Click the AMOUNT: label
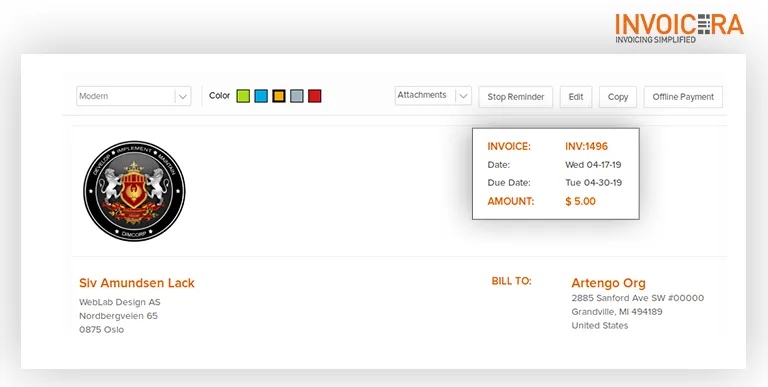 511,201
